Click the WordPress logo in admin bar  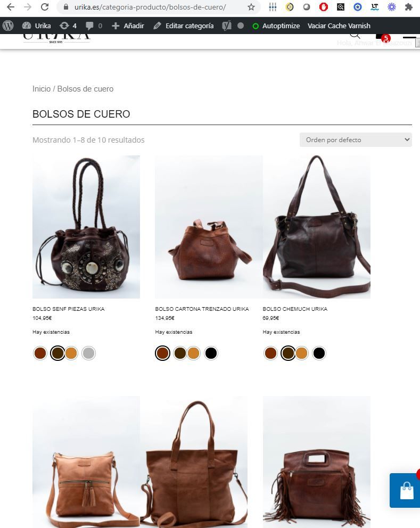point(8,26)
